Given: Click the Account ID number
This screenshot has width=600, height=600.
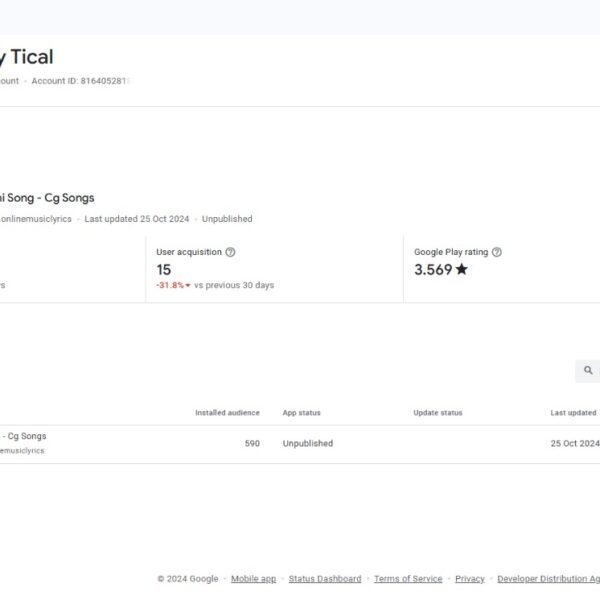Looking at the screenshot, I should 104,81.
